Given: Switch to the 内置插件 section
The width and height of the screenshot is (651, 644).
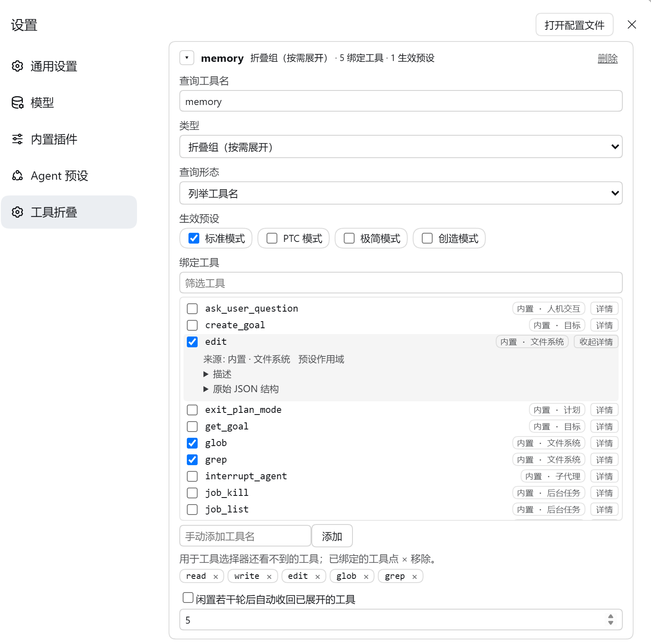Looking at the screenshot, I should pyautogui.click(x=69, y=139).
